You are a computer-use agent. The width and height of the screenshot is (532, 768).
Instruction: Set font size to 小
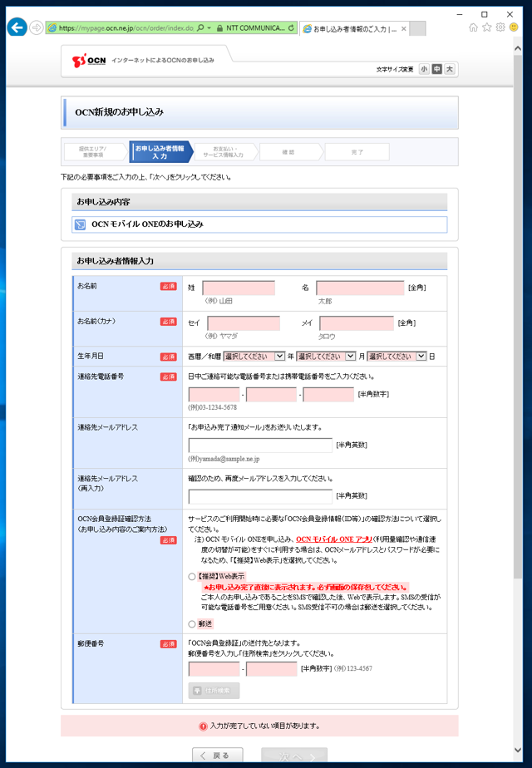(424, 69)
